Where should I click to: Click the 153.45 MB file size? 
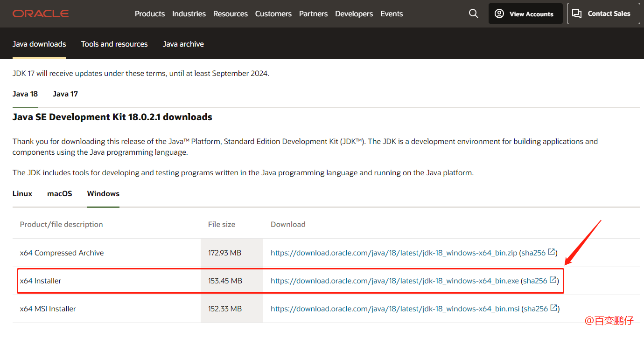[x=225, y=281]
